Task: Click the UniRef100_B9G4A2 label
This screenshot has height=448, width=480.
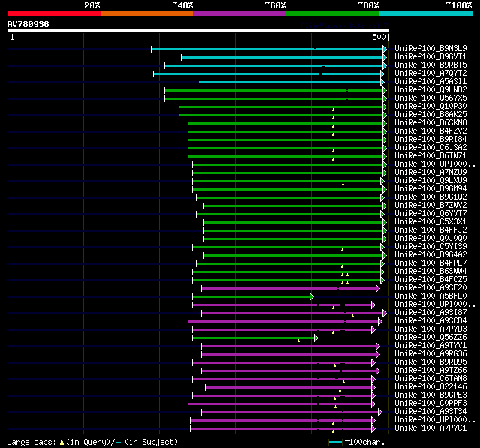Action: pos(430,255)
